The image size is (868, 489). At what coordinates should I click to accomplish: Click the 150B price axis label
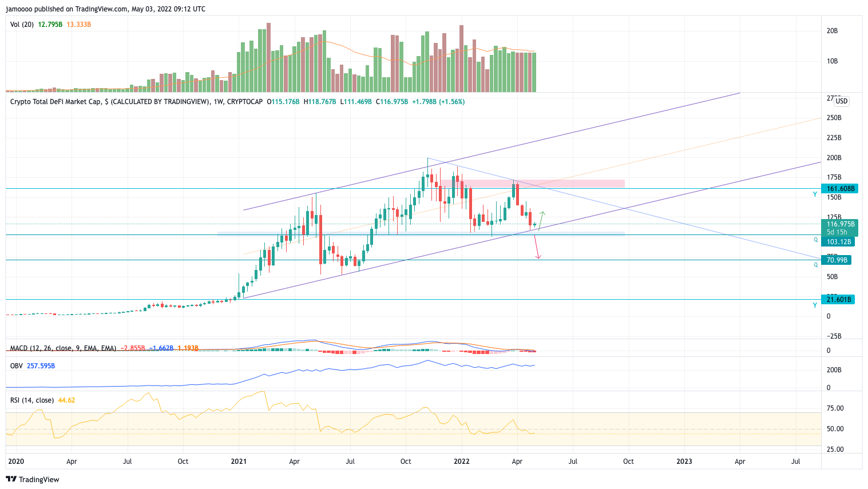tap(834, 197)
